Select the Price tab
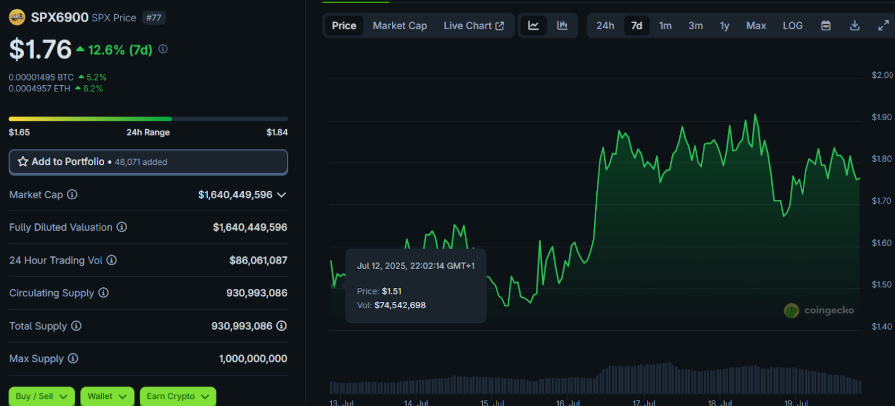The image size is (895, 406). [x=344, y=26]
